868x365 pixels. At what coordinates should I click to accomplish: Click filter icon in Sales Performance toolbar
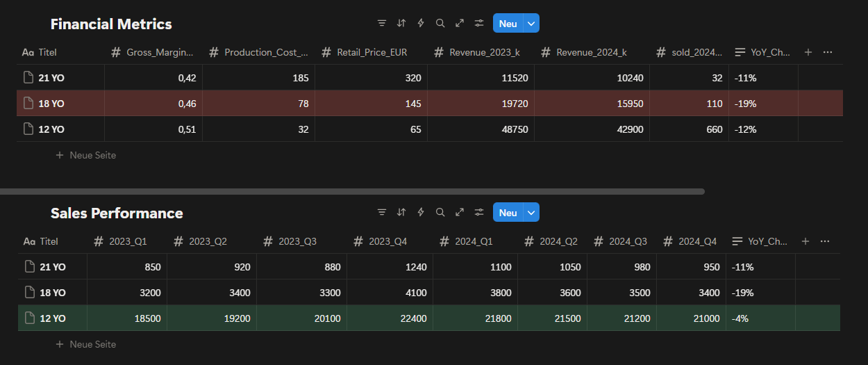tap(381, 213)
